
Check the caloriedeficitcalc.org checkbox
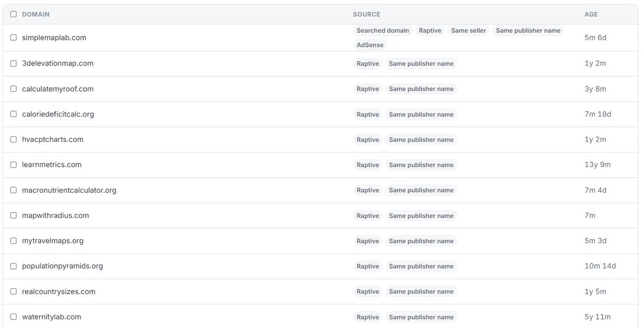click(13, 114)
